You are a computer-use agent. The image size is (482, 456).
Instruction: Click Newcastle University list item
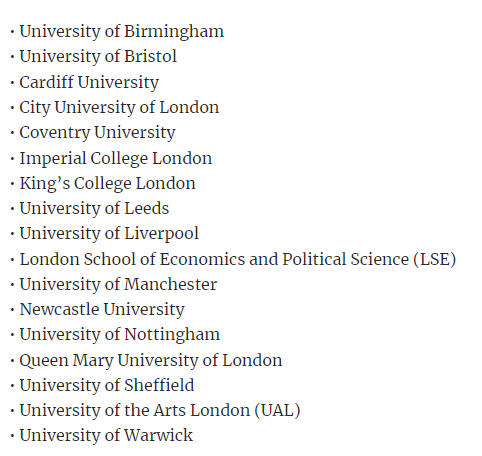(102, 310)
